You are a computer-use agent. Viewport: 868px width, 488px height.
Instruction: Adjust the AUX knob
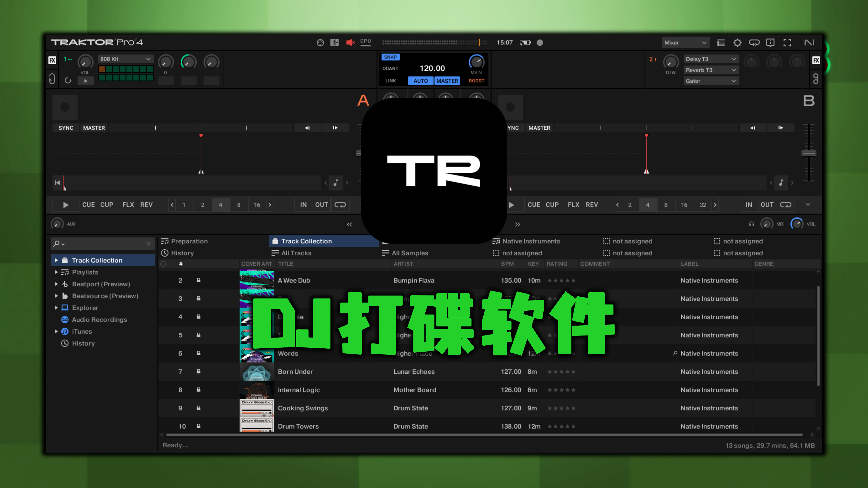click(57, 224)
